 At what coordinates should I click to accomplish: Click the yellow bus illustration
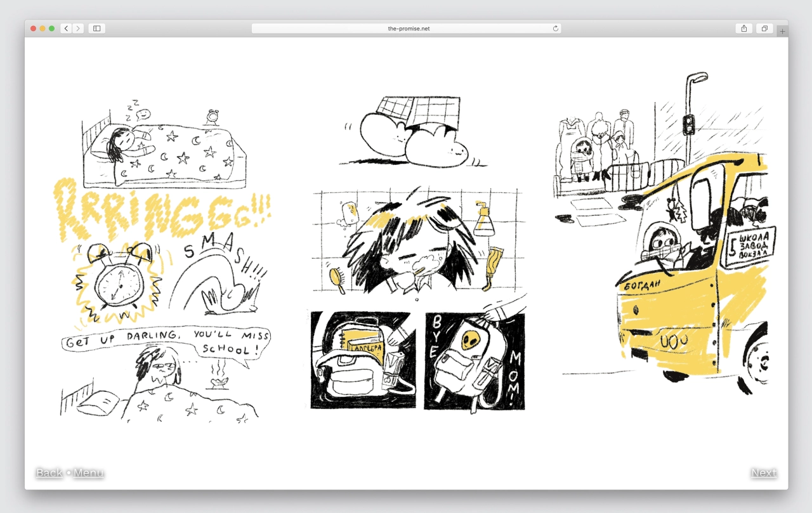[695, 273]
